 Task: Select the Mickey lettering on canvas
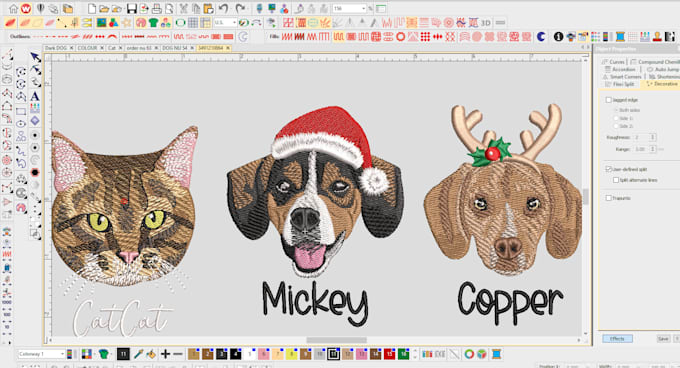(315, 303)
